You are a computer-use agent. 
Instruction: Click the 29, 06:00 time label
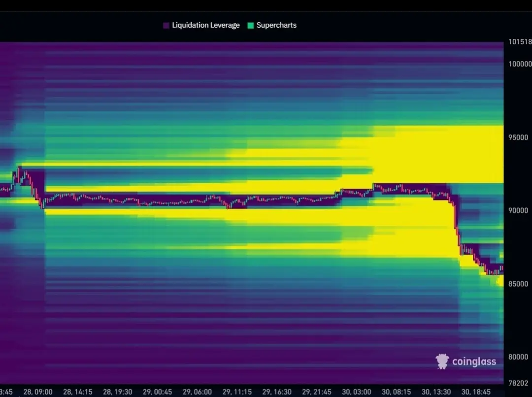tap(197, 392)
